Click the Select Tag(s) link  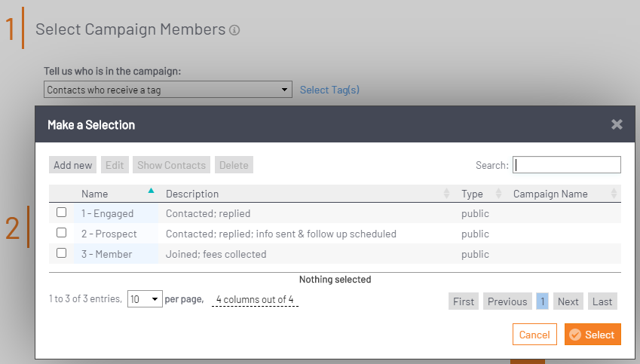tap(329, 90)
